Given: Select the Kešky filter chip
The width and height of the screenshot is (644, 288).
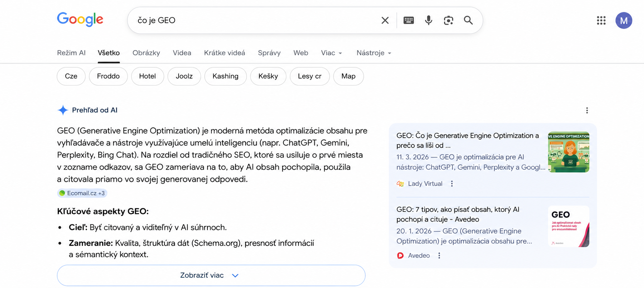Looking at the screenshot, I should point(268,76).
